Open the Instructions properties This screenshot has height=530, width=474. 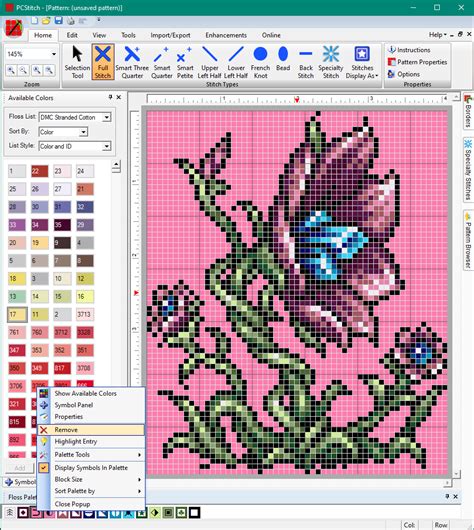coord(409,50)
